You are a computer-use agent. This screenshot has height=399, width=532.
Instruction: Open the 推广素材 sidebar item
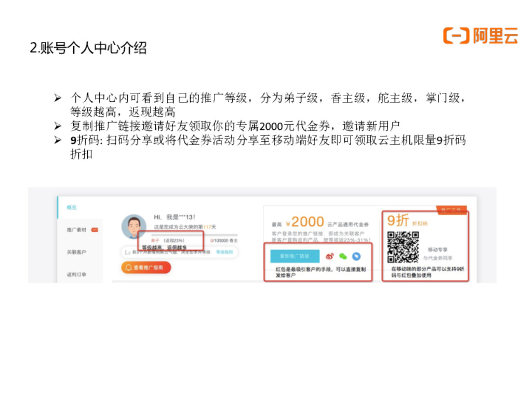77,230
